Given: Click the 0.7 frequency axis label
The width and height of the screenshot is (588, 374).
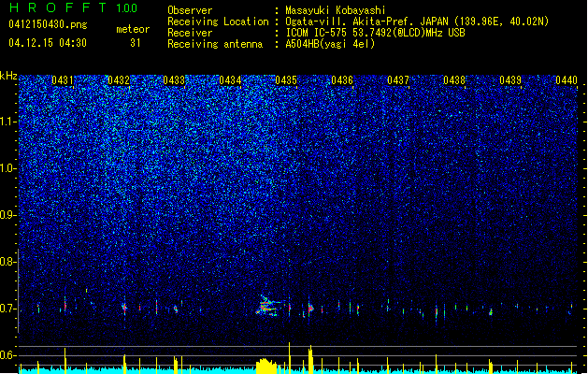Looking at the screenshot, I should [x=8, y=309].
